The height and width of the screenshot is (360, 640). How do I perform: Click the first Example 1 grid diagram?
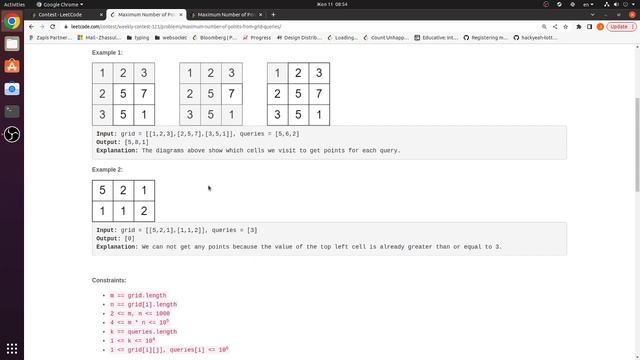tap(123, 94)
